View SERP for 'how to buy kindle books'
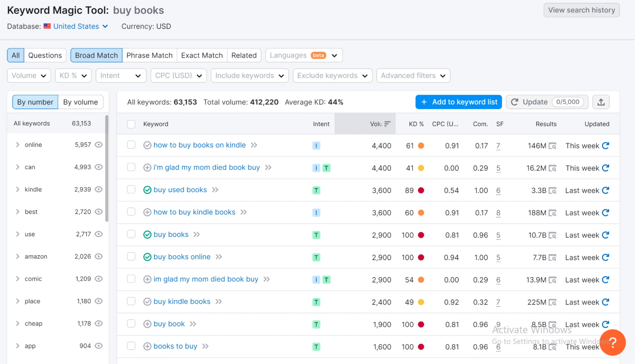The width and height of the screenshot is (635, 364). tap(552, 213)
